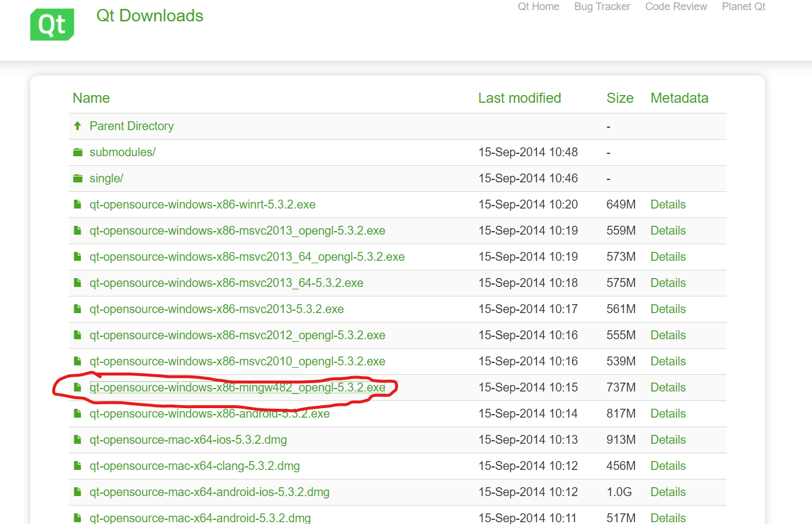Click the folder icon beside submodules/
Image resolution: width=812 pixels, height=524 pixels.
coord(78,152)
